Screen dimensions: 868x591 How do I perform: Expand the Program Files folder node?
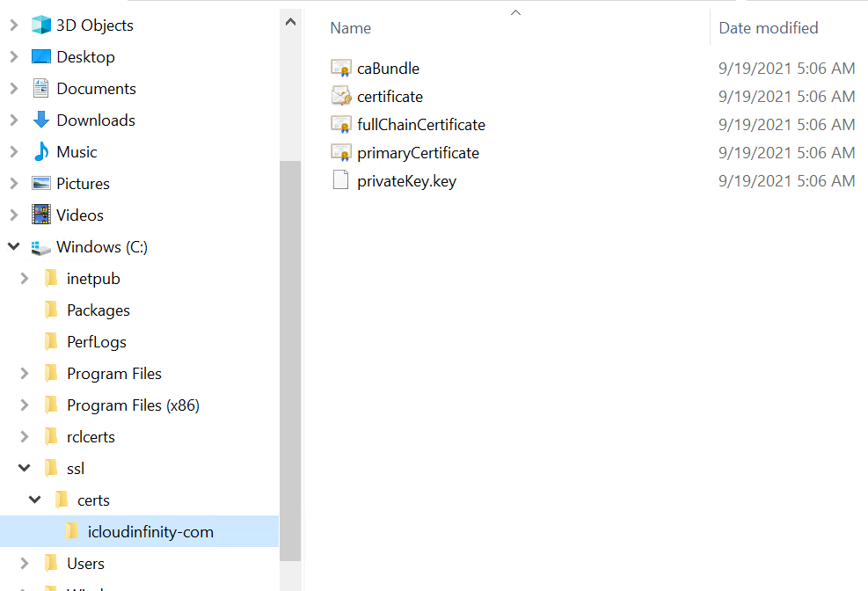point(25,373)
